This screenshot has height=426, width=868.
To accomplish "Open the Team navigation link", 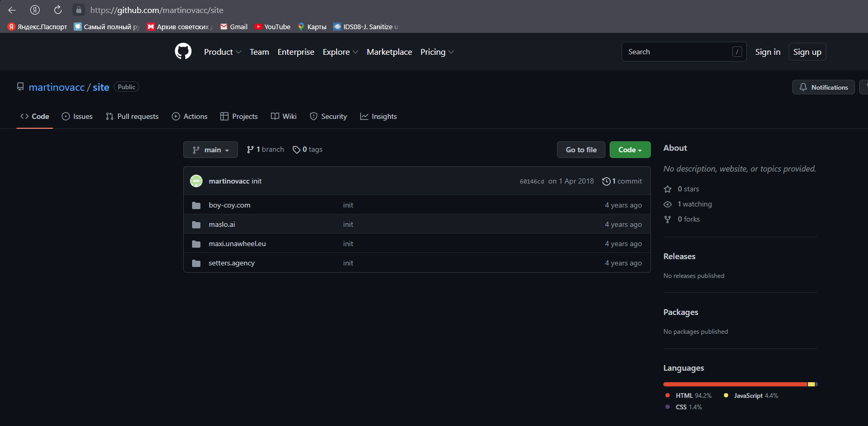I will (x=259, y=52).
